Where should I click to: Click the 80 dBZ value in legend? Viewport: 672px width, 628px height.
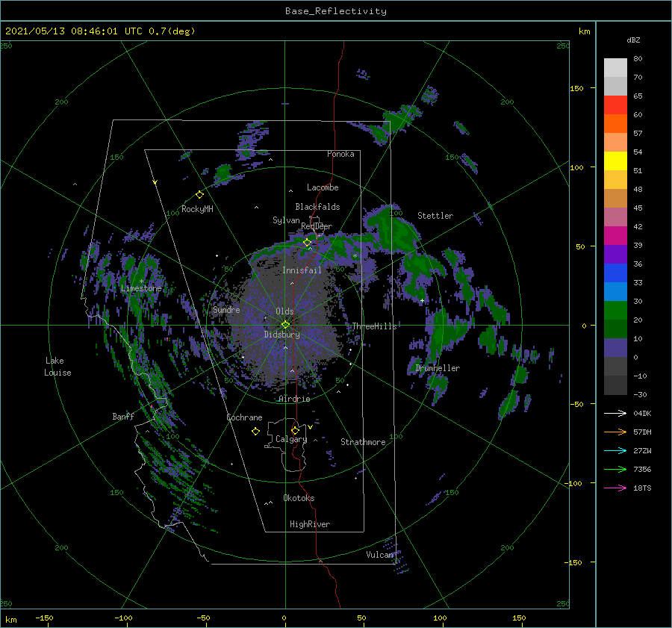pos(638,59)
